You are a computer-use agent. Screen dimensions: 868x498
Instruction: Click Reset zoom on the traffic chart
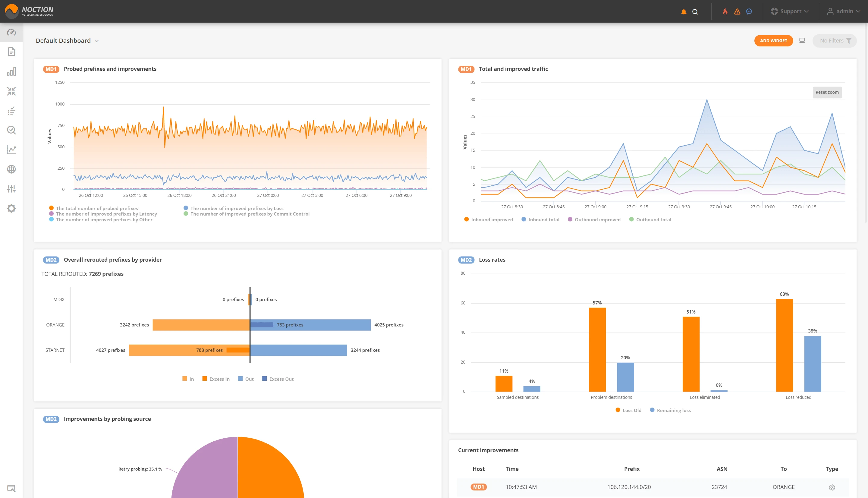coord(827,92)
